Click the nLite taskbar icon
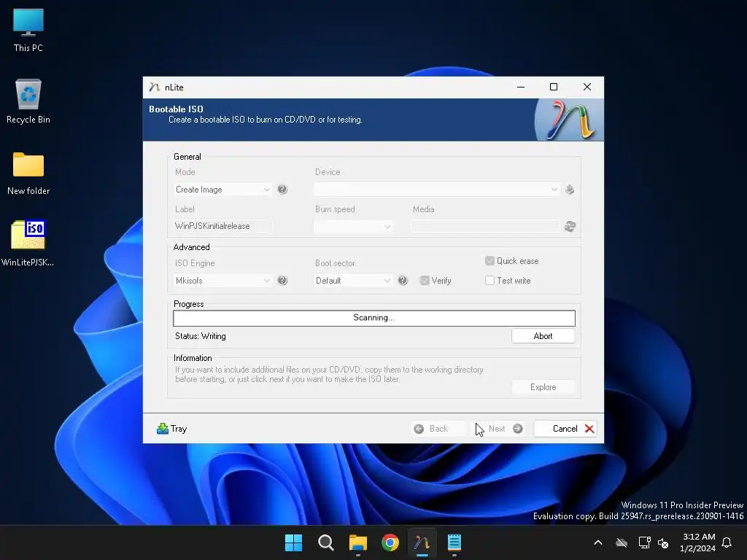 pyautogui.click(x=422, y=542)
